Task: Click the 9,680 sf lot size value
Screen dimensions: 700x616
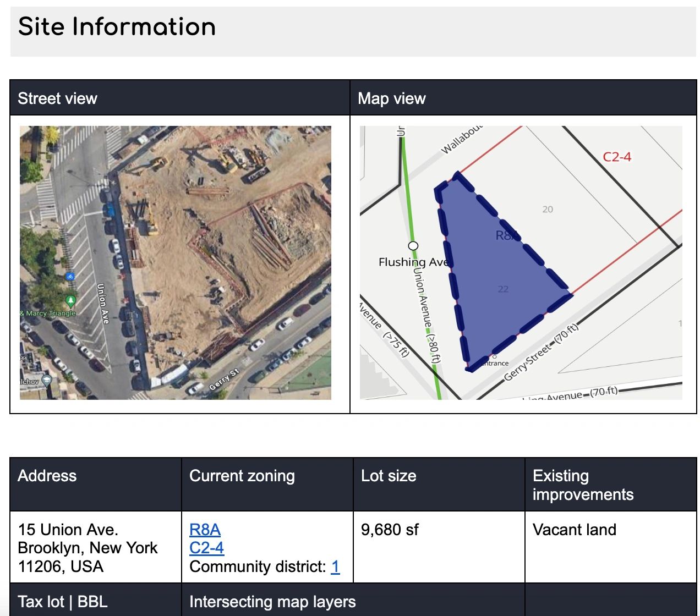Action: pos(390,530)
